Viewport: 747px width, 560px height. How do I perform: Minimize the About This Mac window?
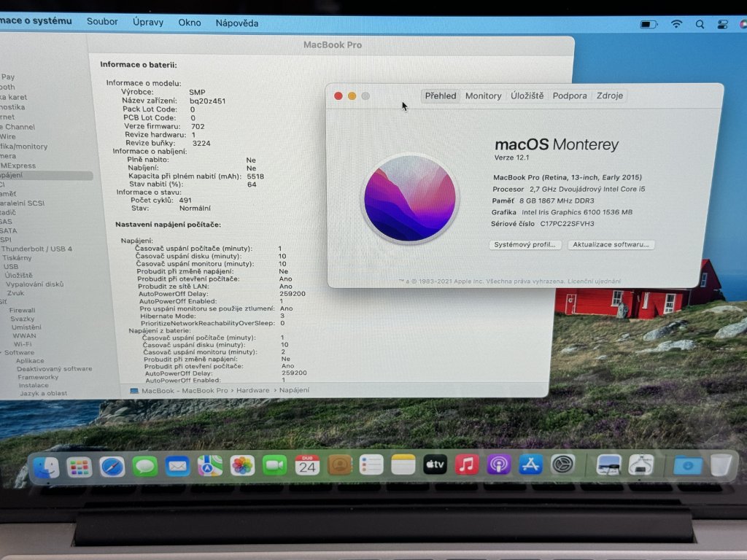click(352, 96)
